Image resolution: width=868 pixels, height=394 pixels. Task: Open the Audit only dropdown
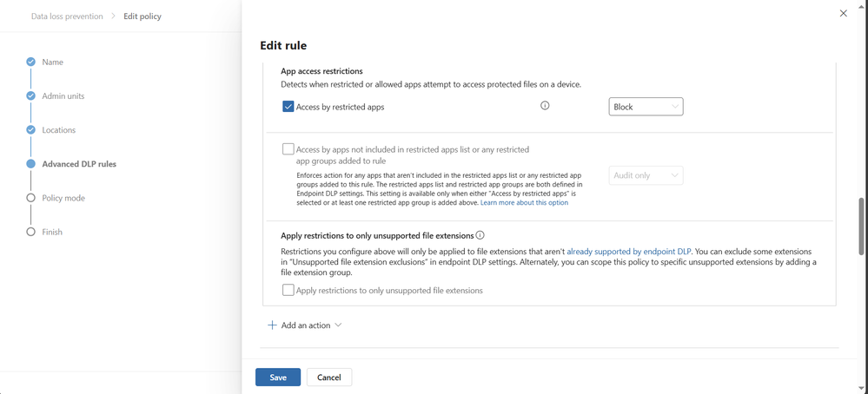click(646, 175)
